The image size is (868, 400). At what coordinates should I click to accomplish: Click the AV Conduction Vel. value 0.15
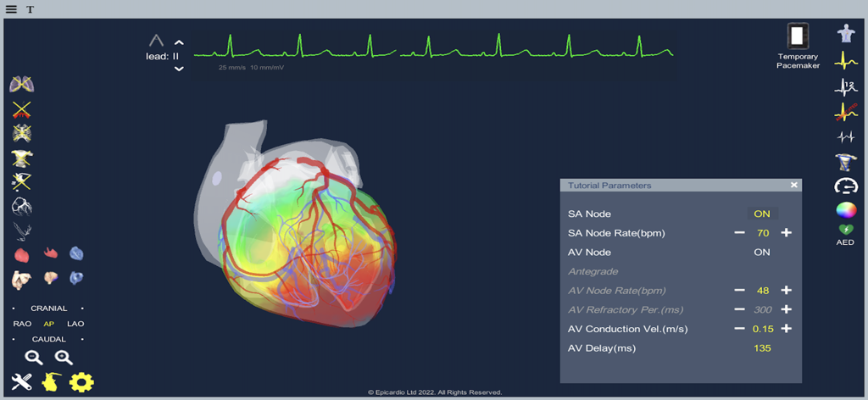763,329
